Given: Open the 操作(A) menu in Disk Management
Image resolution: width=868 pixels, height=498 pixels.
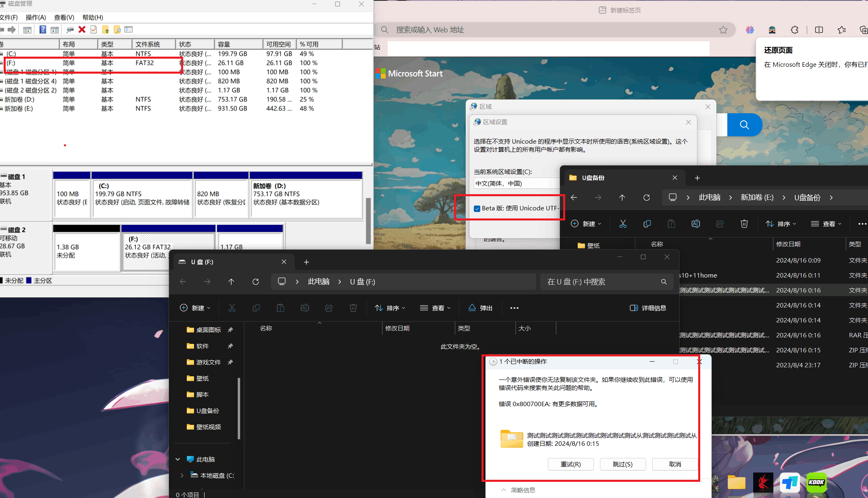Looking at the screenshot, I should coord(36,17).
